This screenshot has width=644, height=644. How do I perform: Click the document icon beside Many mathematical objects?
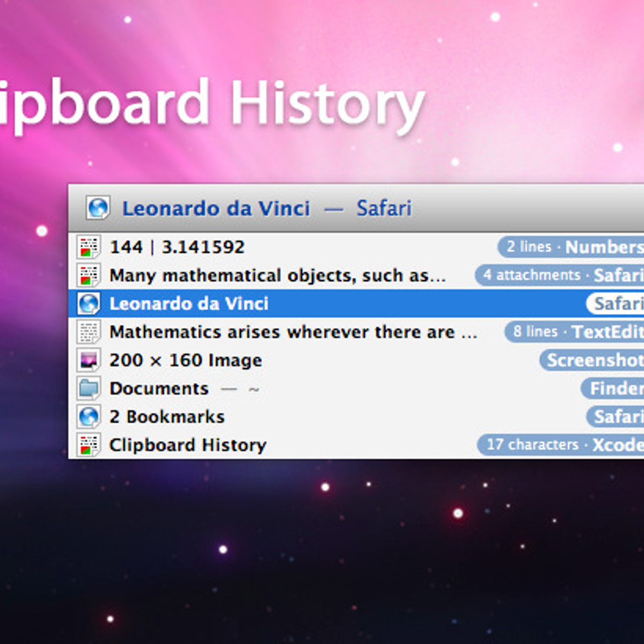tap(89, 276)
